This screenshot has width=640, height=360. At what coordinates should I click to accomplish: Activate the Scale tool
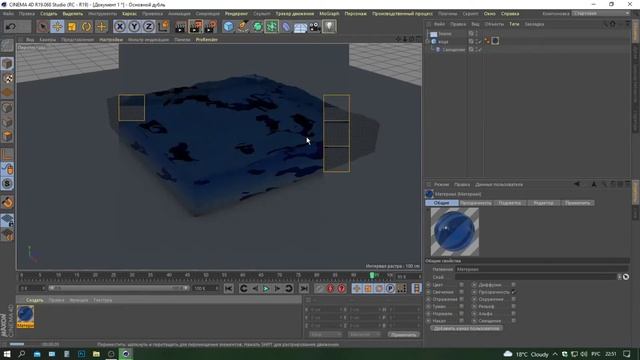click(x=72, y=27)
